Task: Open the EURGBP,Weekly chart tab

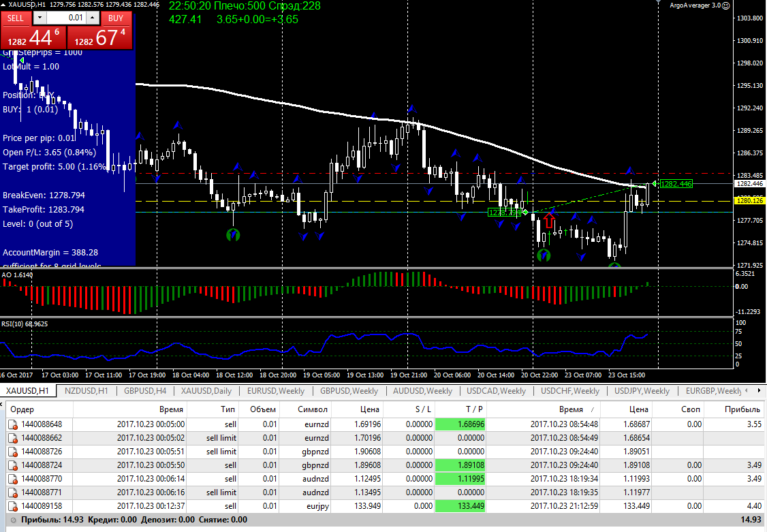Action: (713, 391)
